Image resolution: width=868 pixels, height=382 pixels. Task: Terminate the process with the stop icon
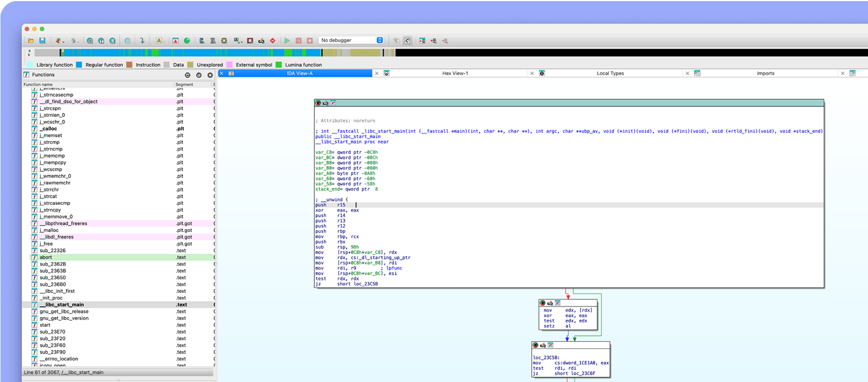tap(309, 40)
